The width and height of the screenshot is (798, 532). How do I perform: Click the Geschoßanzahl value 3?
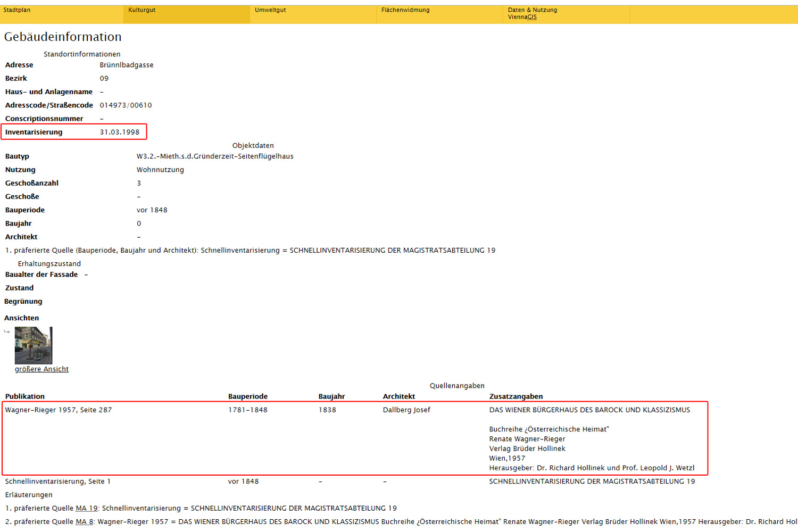click(139, 183)
